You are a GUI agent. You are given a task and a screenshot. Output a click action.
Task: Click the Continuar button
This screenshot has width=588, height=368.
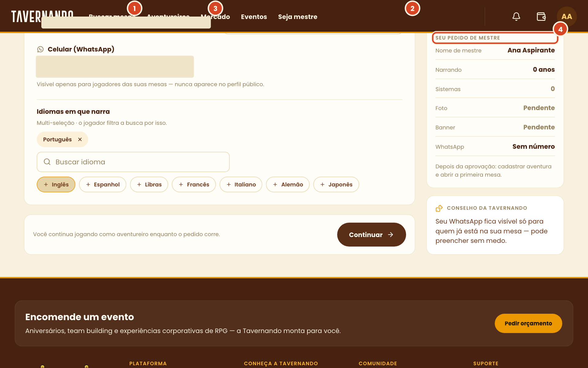[371, 235]
